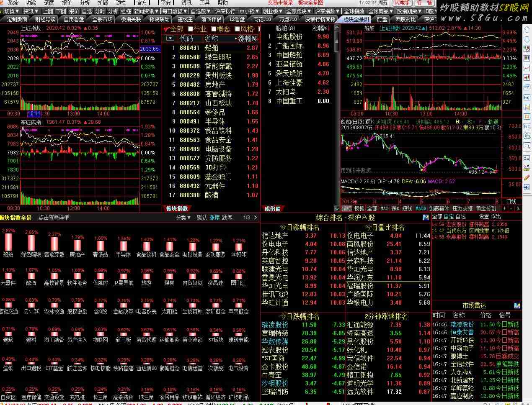The height and width of the screenshot is (405, 532).
Task: Open the 全部板块 dropdown
Action: point(299,11)
